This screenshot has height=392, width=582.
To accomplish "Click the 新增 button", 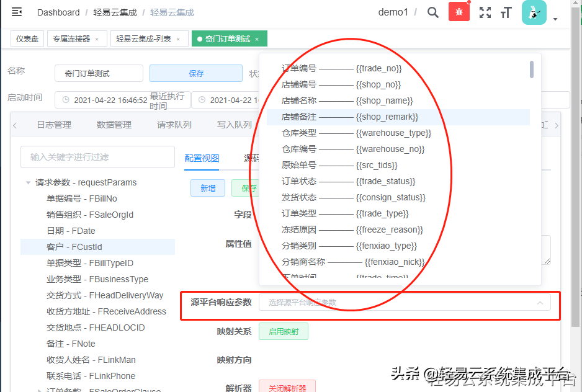I will click(x=207, y=187).
